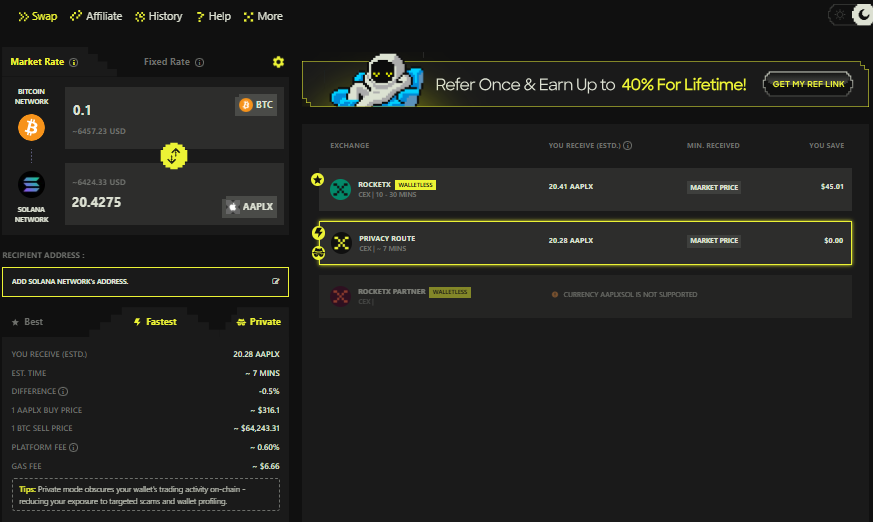Click the -0.5% difference value
Image resolution: width=873 pixels, height=522 pixels.
269,391
